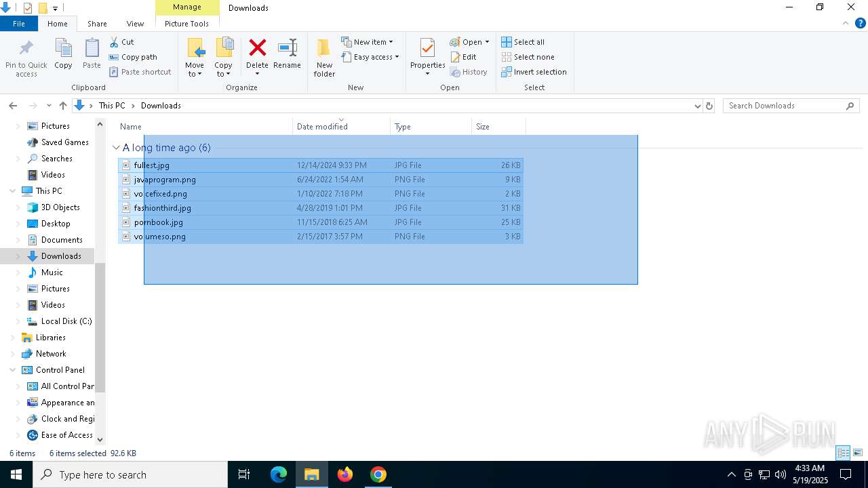Image resolution: width=868 pixels, height=488 pixels.
Task: Open the Copy to dropdown
Action: (223, 70)
